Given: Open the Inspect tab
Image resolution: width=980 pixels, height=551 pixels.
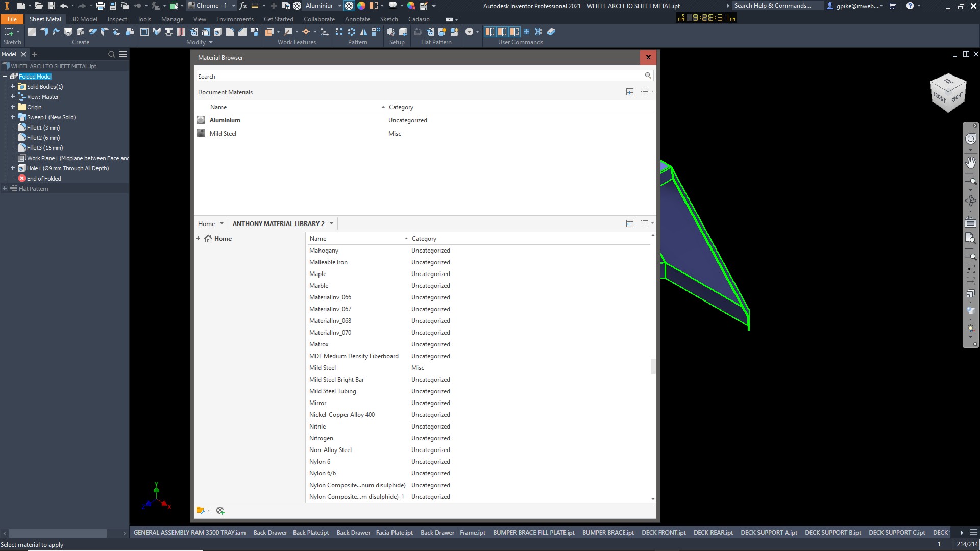Looking at the screenshot, I should (x=117, y=19).
